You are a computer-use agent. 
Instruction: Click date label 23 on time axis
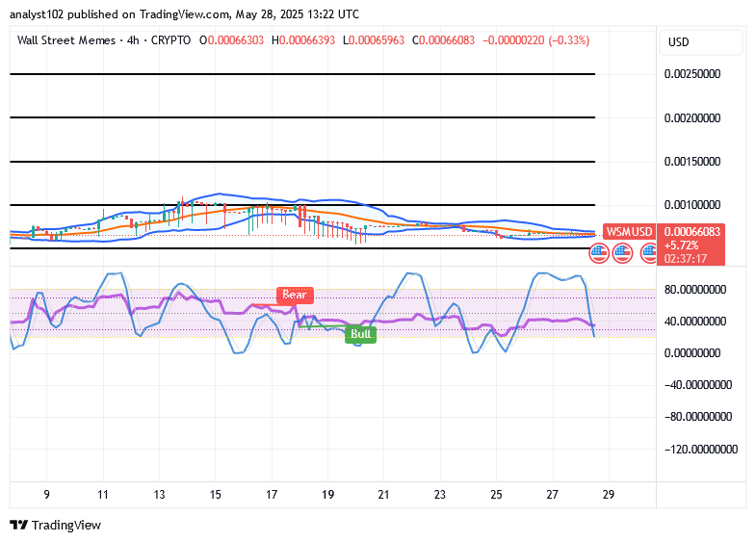click(x=440, y=495)
